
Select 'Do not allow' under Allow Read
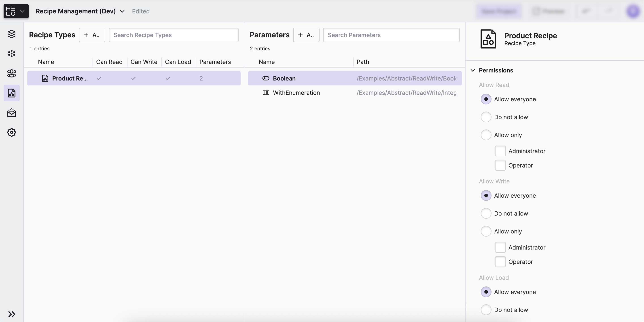(486, 117)
